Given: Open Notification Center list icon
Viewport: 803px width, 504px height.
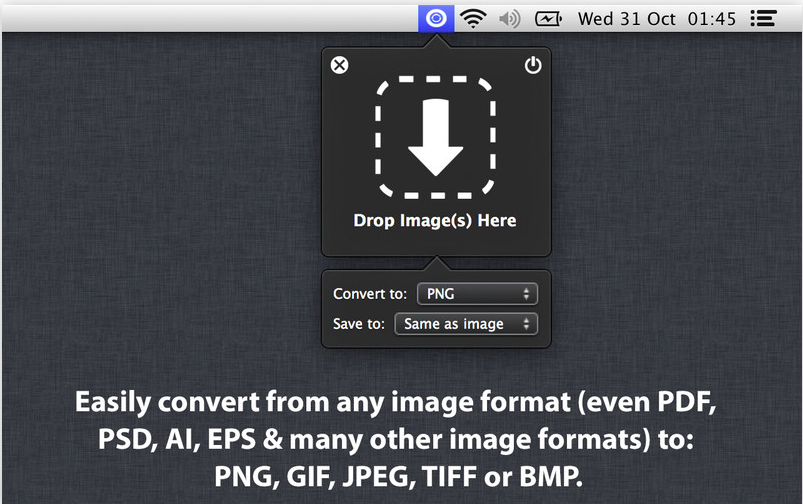Looking at the screenshot, I should point(764,18).
